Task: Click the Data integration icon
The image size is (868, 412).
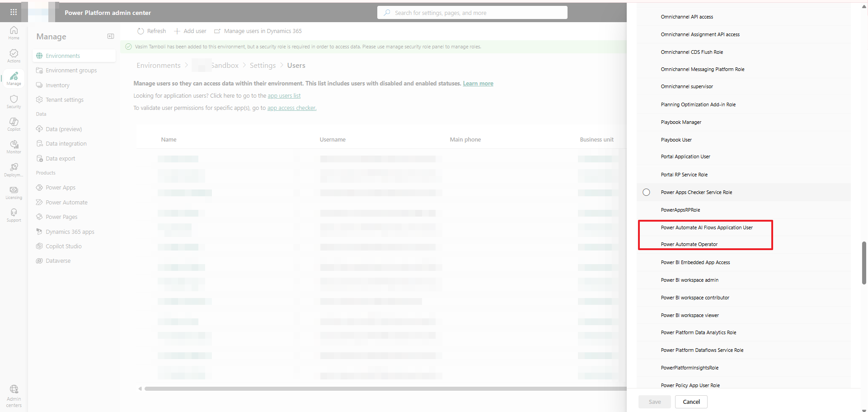Action: pyautogui.click(x=39, y=143)
